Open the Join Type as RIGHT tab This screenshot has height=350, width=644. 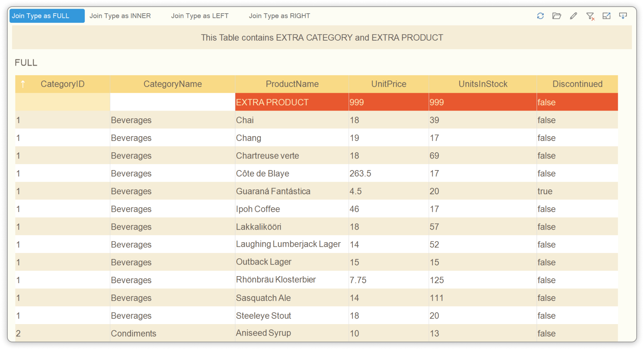pyautogui.click(x=279, y=16)
